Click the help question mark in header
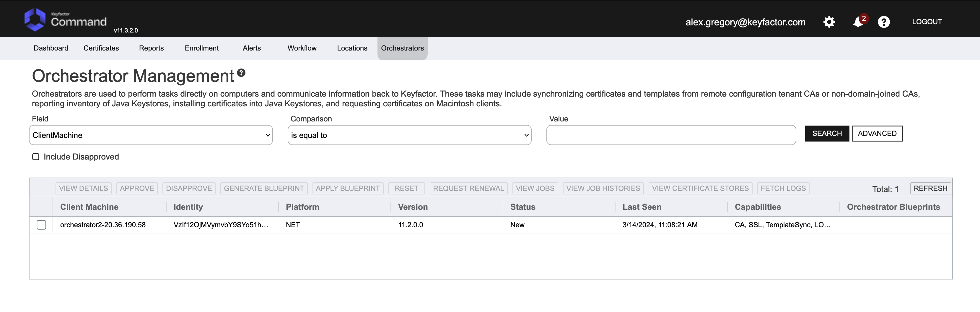Viewport: 980px width, 312px height. pos(883,22)
